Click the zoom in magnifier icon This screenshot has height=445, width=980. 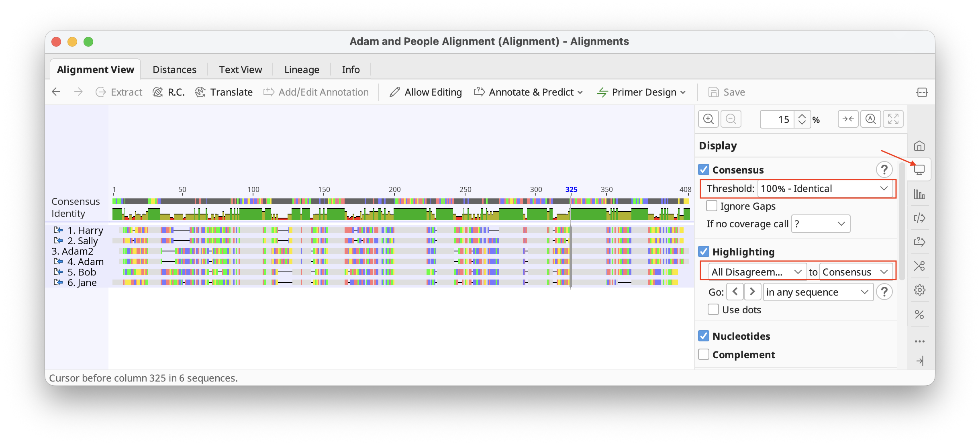708,119
